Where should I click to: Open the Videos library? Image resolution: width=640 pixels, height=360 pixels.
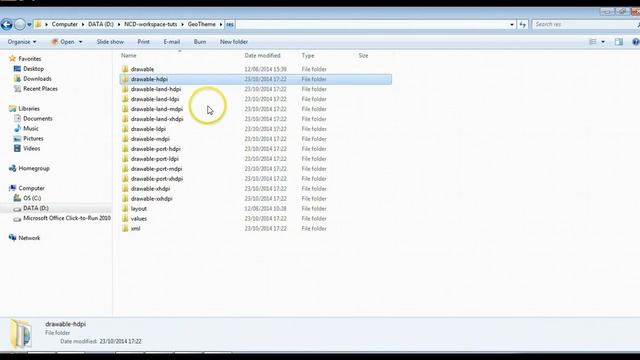(x=31, y=149)
